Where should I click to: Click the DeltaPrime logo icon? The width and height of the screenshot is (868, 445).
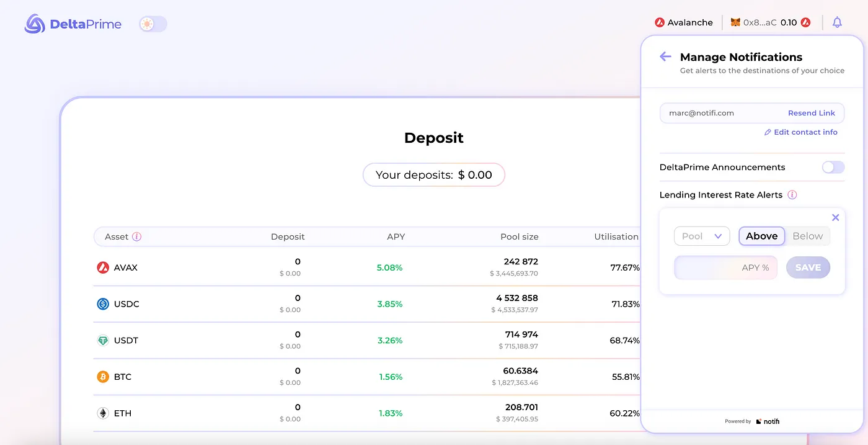[35, 24]
